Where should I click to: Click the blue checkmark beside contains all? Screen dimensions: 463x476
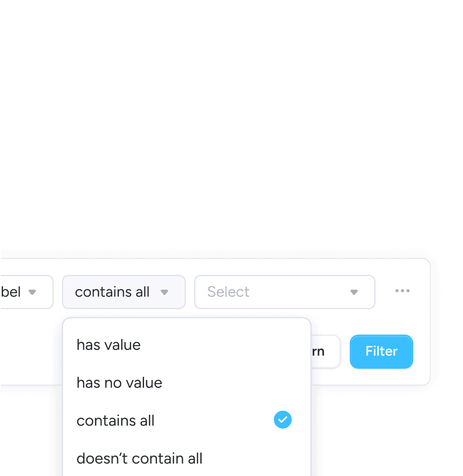pos(282,420)
